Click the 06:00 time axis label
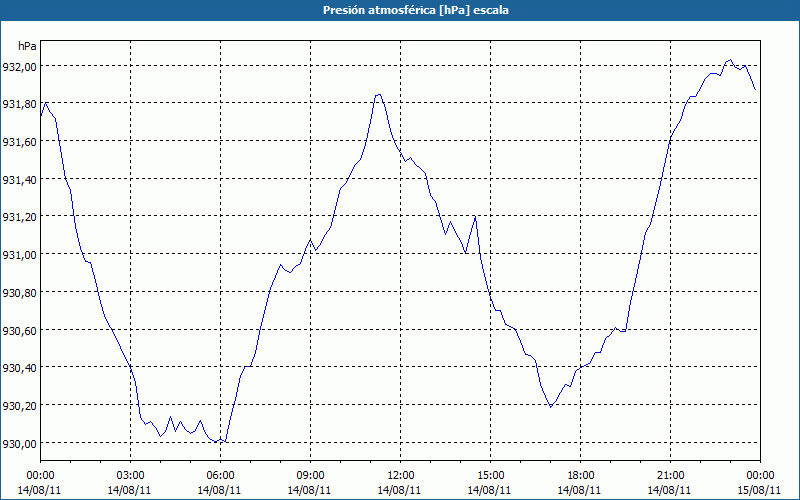The height and width of the screenshot is (500, 800). 220,476
